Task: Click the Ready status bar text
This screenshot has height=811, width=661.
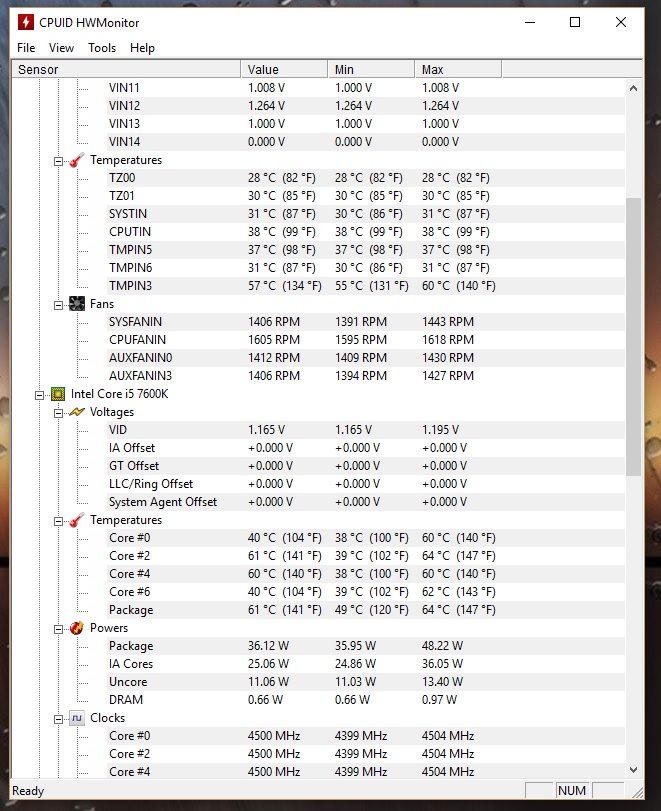Action: click(28, 791)
